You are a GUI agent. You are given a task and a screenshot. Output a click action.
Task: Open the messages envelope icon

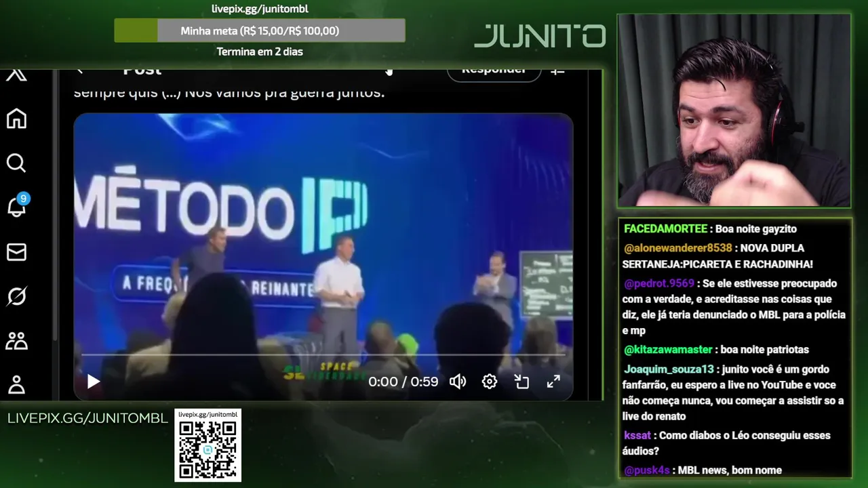[x=16, y=252]
